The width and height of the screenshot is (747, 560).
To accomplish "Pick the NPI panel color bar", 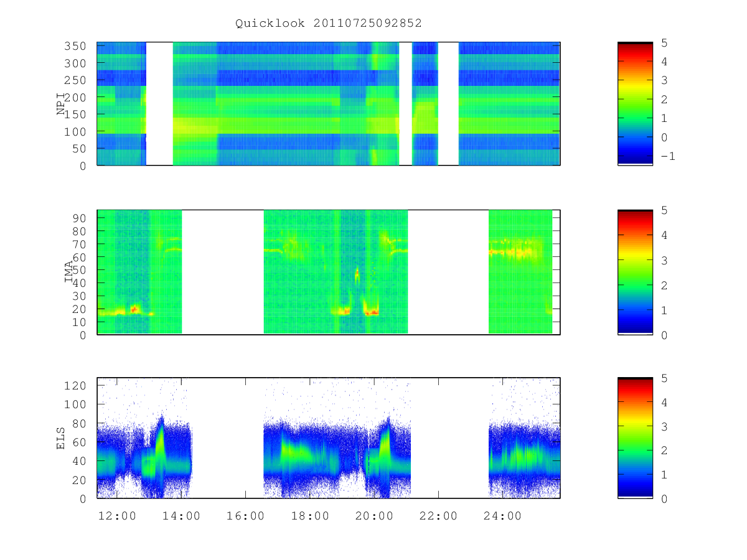I will tap(635, 104).
